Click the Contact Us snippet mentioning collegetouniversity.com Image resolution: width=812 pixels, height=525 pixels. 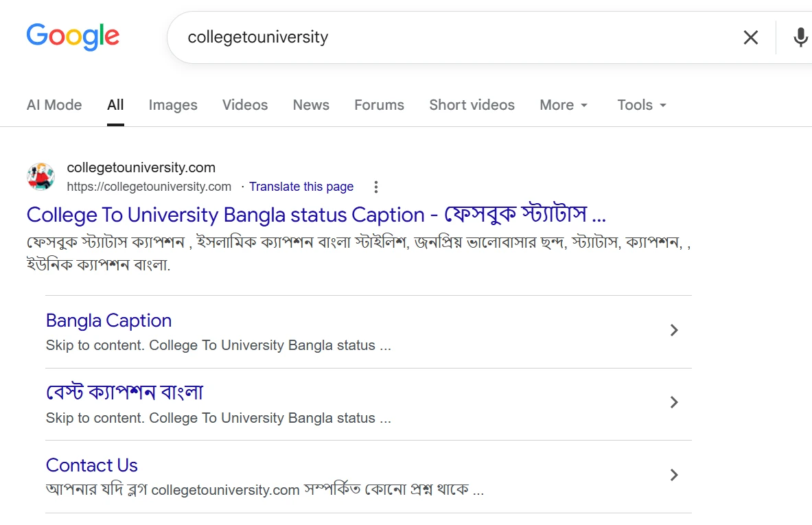point(265,490)
